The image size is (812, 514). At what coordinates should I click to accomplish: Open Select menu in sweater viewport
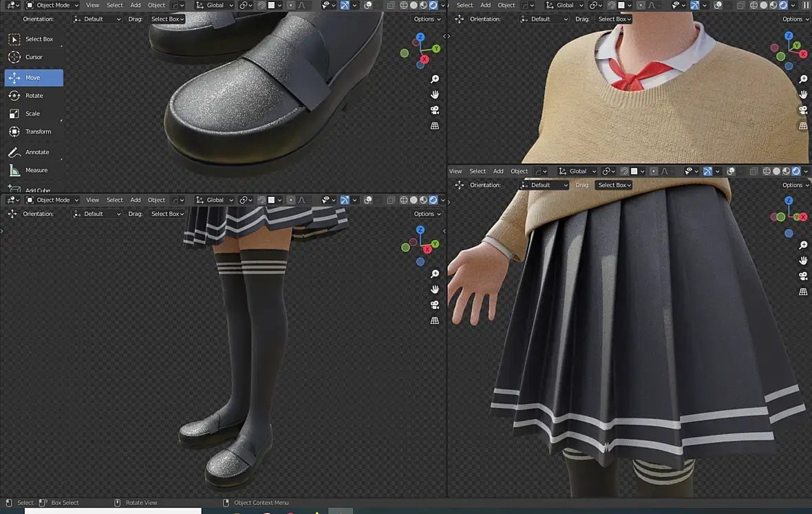[464, 6]
